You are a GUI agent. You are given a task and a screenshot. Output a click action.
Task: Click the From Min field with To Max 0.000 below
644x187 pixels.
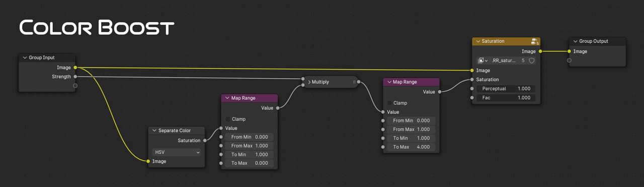point(249,137)
